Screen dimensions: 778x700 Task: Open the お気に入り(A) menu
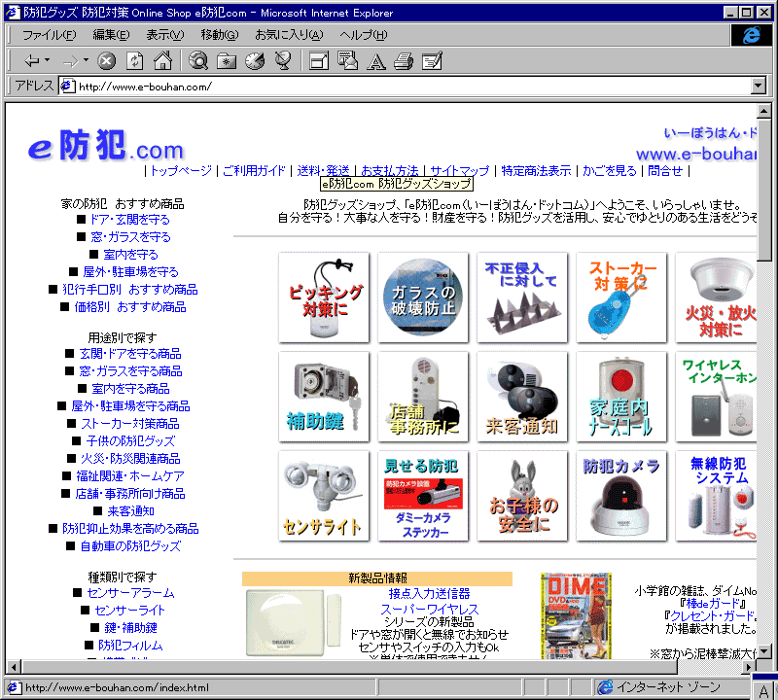click(x=289, y=35)
